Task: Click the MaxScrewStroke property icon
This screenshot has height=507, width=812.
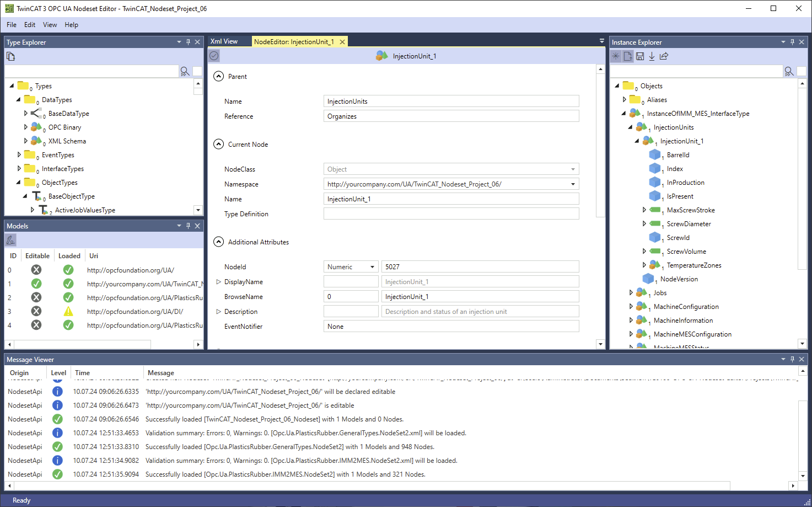Action: 655,210
